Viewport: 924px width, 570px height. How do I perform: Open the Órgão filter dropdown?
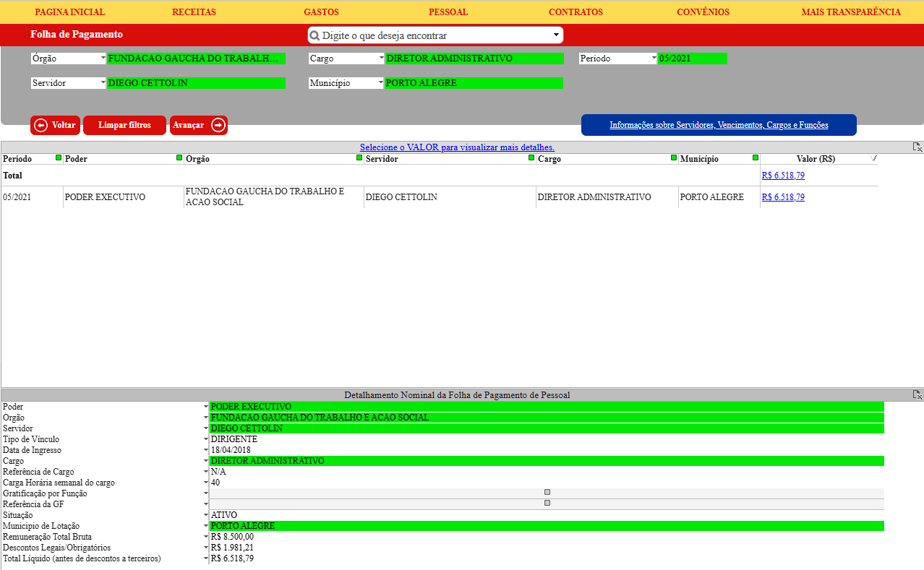(69, 59)
